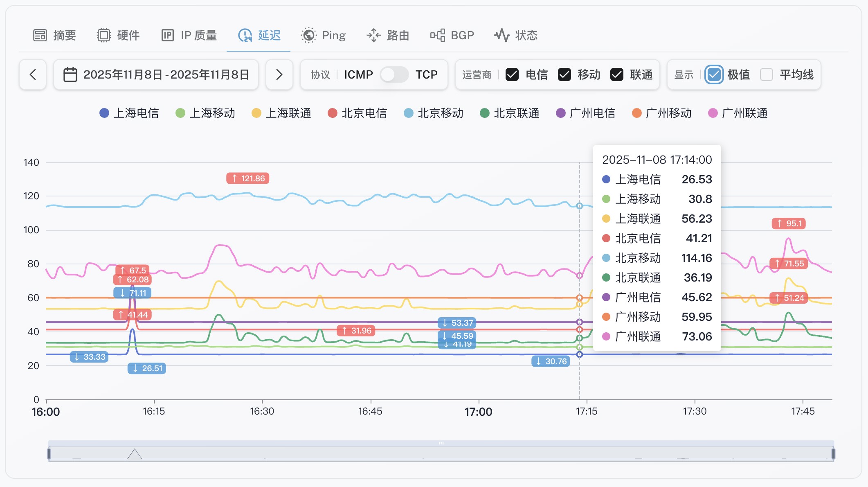The width and height of the screenshot is (868, 487).
Task: Go to previous date with left chevron
Action: (x=33, y=75)
